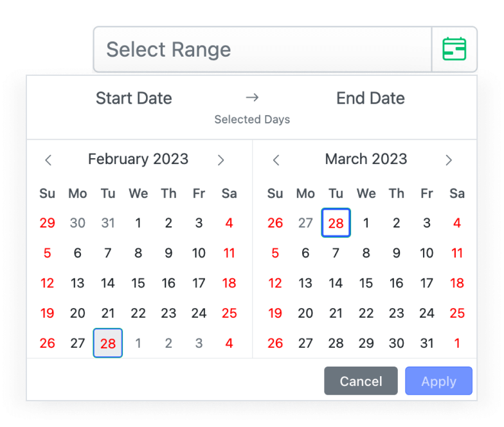Go to previous month from February 2023

[48, 160]
